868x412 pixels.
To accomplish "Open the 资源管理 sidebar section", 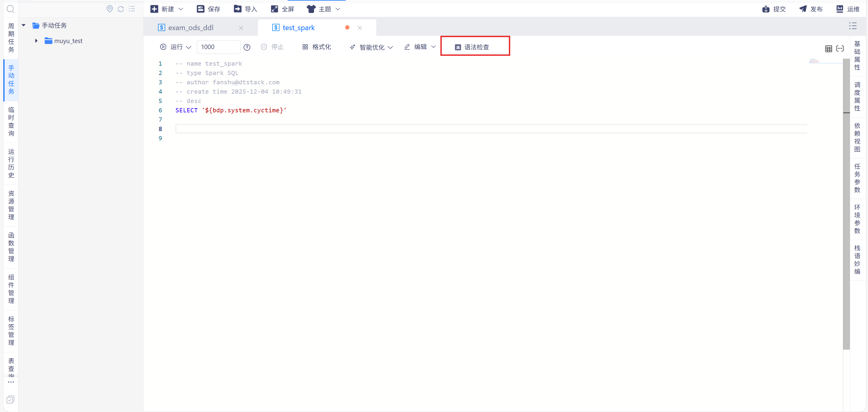I will [11, 205].
